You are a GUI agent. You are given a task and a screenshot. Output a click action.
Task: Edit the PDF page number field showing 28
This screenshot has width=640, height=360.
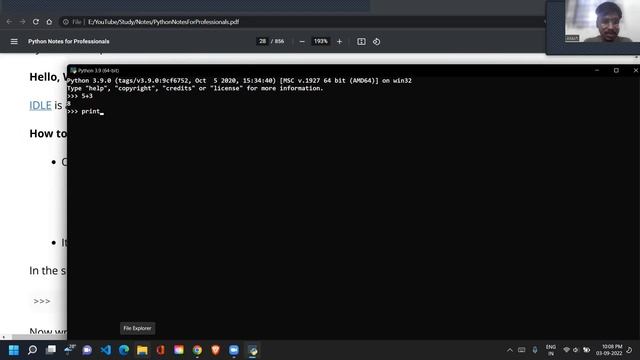(x=262, y=41)
